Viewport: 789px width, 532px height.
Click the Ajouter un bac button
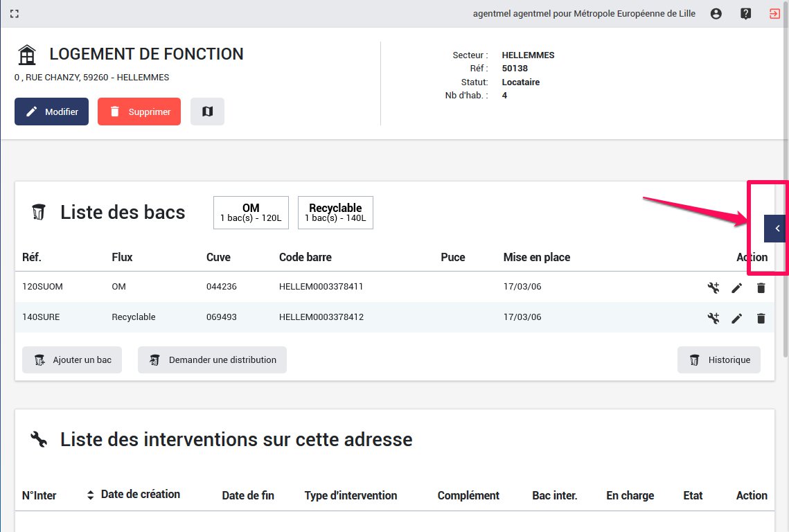71,360
